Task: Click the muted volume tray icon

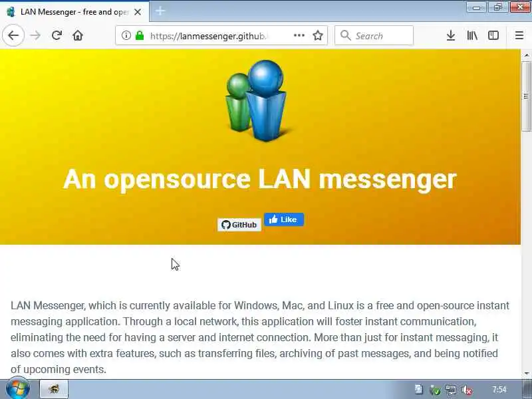Action: click(467, 390)
